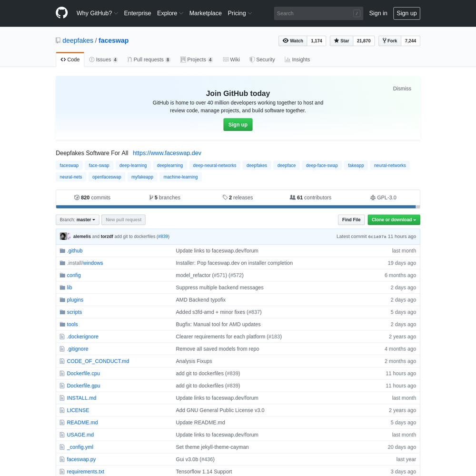Click the commits history clock icon
This screenshot has width=476, height=476.
coord(77,198)
